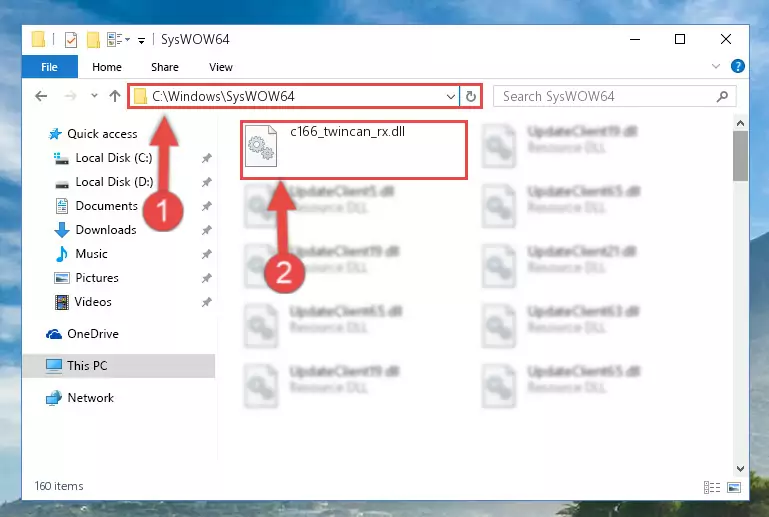769x517 pixels.
Task: Open the Customize Quick Access Toolbar dropdown
Action: click(x=141, y=40)
